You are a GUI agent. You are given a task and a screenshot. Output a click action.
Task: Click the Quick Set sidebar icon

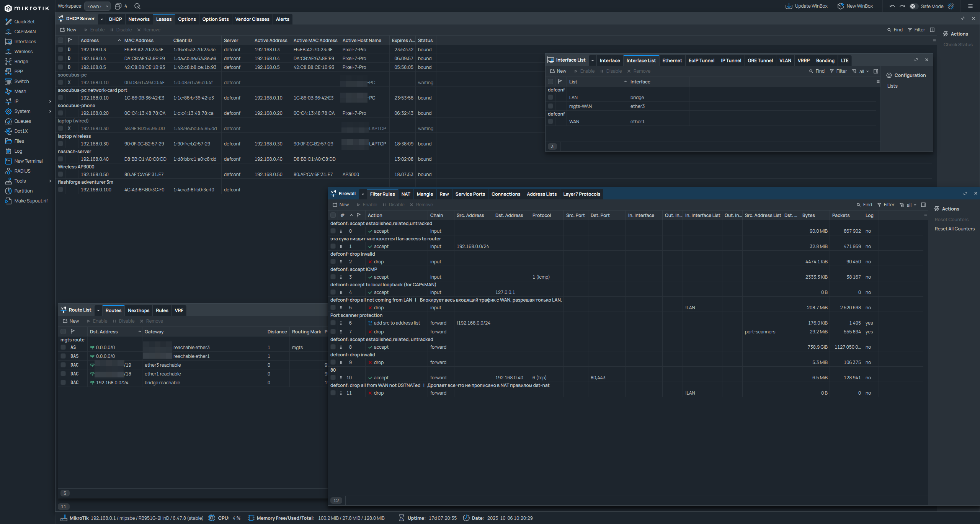(x=8, y=22)
